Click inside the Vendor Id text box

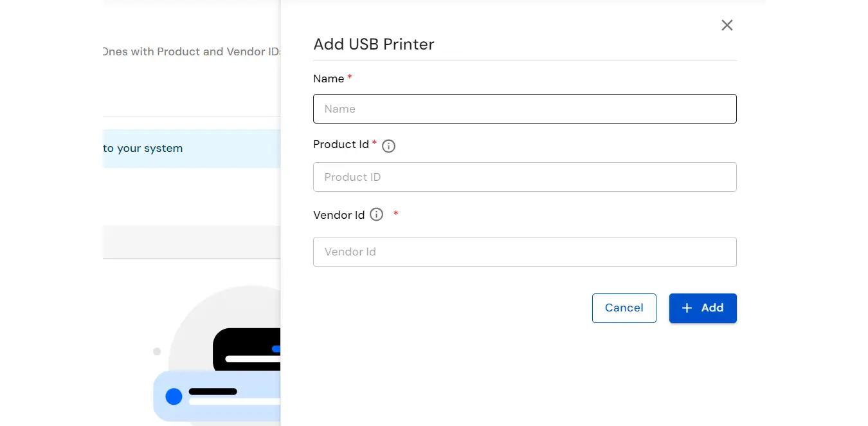tap(525, 252)
